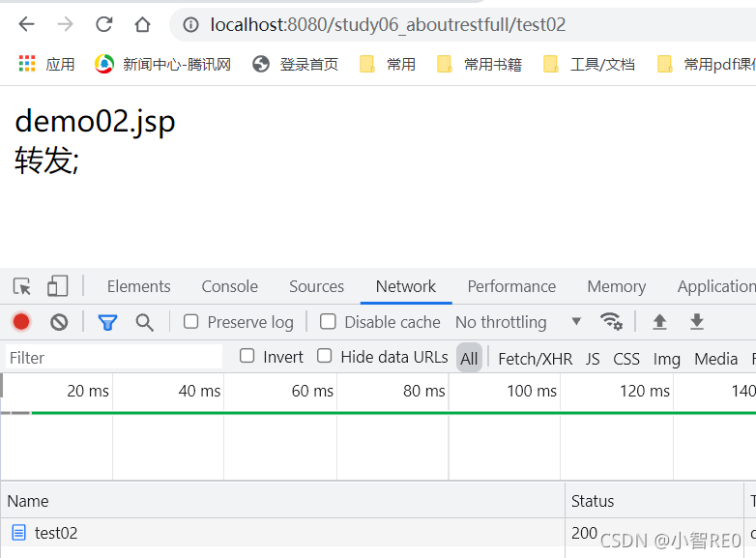Click into the Filter text field

114,358
